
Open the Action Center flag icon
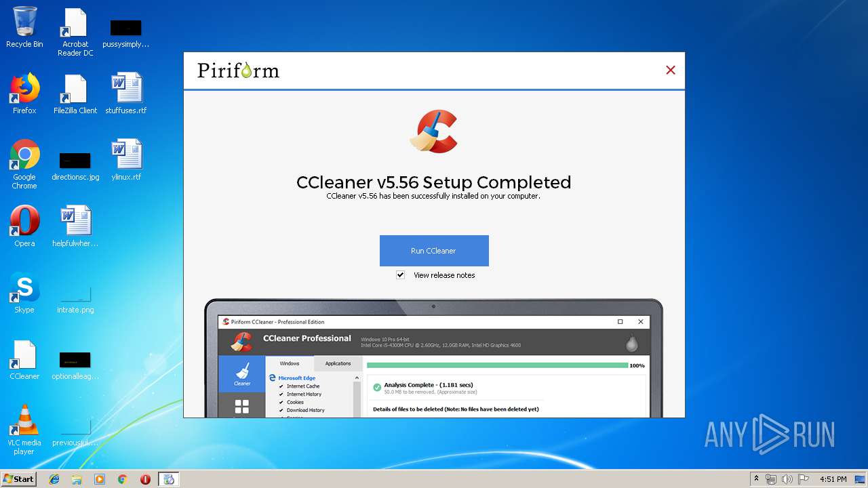tap(804, 479)
